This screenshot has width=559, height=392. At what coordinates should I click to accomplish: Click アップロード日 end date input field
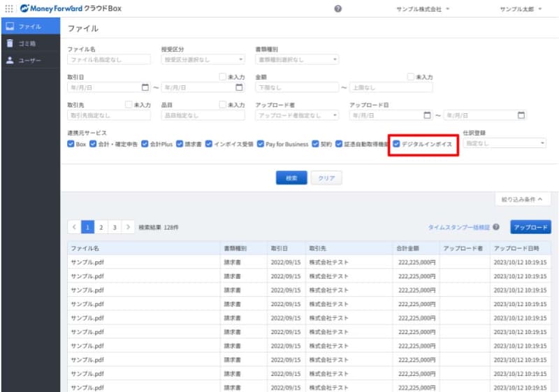pos(485,115)
